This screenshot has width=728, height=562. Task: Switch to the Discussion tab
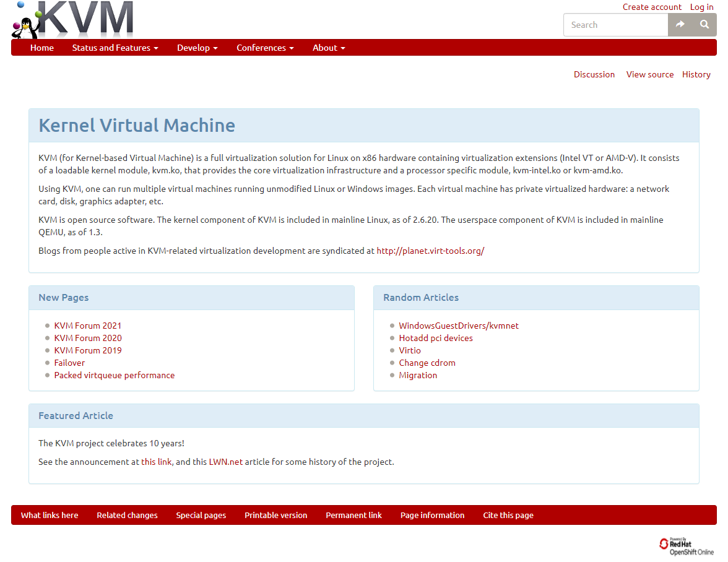(594, 74)
